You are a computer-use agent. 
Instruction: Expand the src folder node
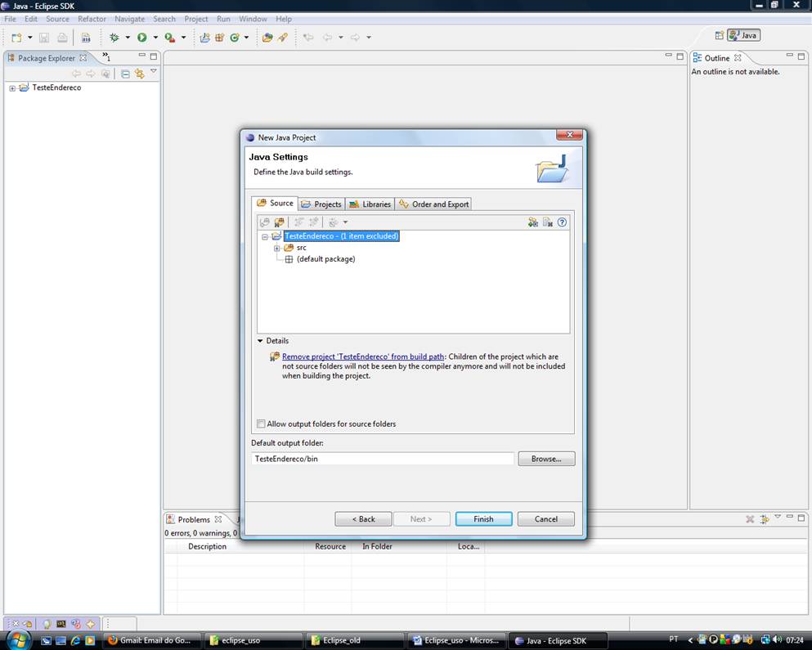tap(277, 248)
